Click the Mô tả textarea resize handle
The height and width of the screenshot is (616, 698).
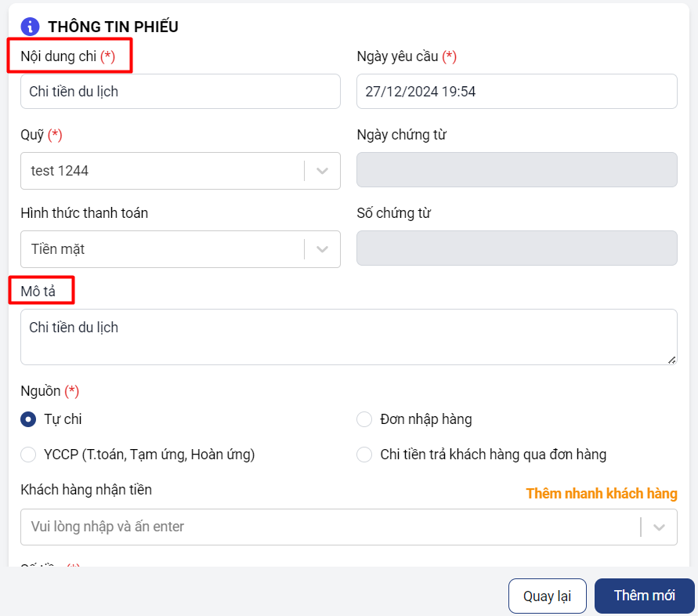tap(671, 359)
